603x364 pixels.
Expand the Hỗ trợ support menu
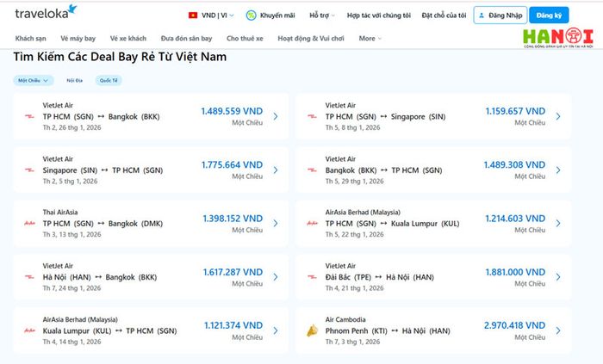click(322, 15)
